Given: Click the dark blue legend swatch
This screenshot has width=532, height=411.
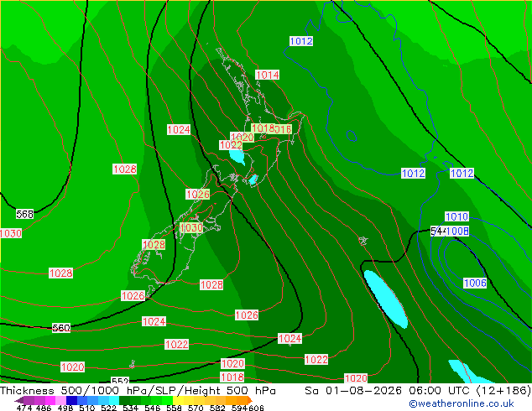Looking at the screenshot, I should pos(71,400).
